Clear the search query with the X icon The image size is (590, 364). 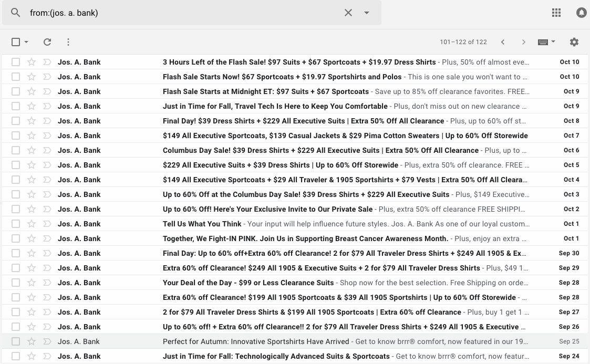coord(348,13)
